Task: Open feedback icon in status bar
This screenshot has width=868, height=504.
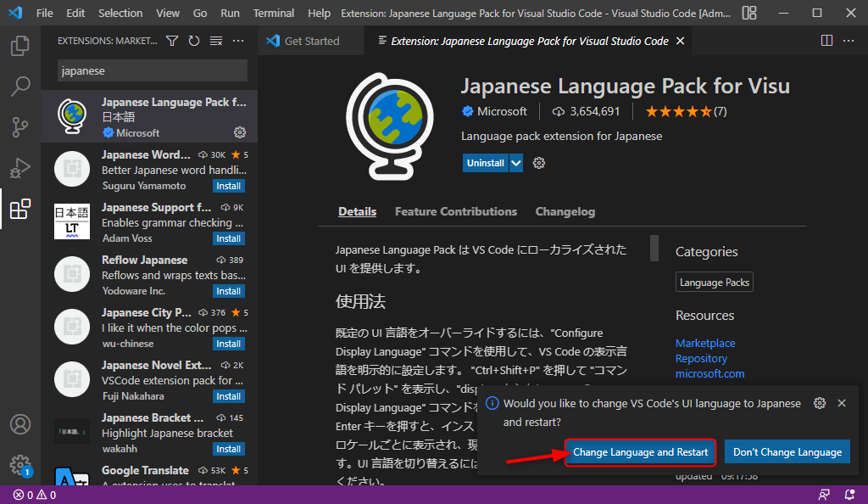Action: tap(824, 495)
